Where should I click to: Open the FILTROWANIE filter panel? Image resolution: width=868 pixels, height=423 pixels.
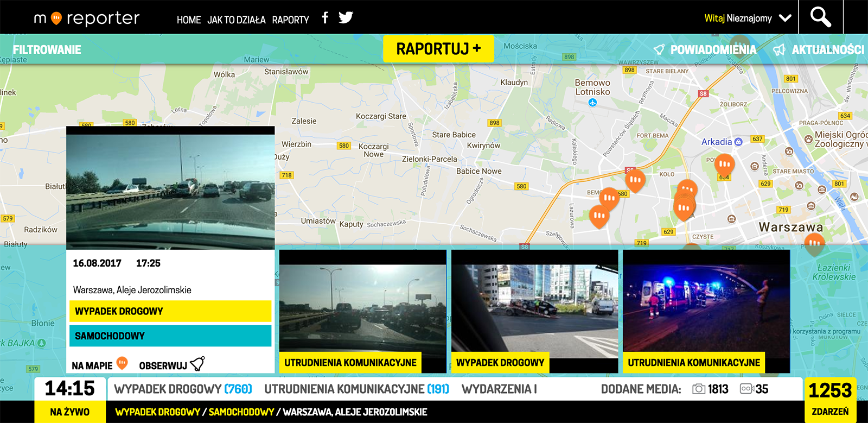pos(47,50)
